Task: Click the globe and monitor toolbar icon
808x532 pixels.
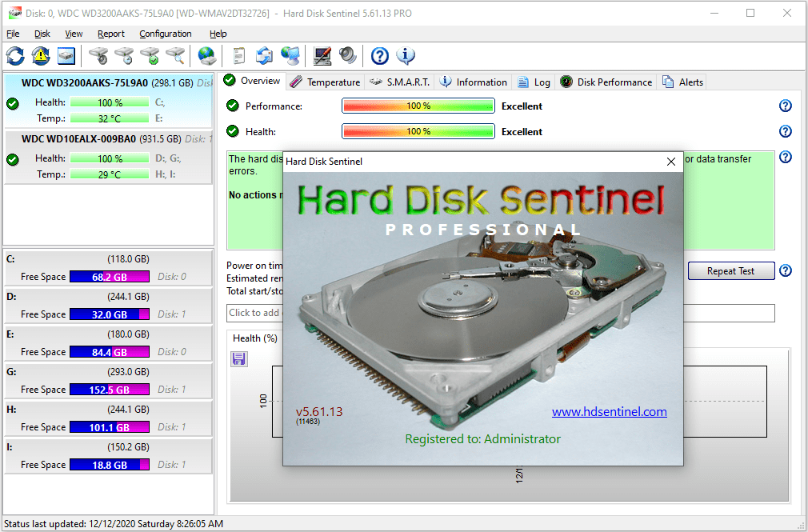Action: tap(290, 56)
